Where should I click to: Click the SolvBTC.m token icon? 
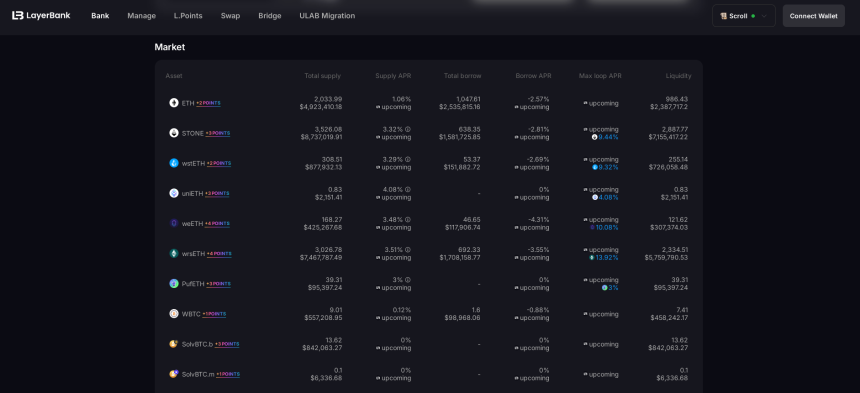(x=174, y=374)
